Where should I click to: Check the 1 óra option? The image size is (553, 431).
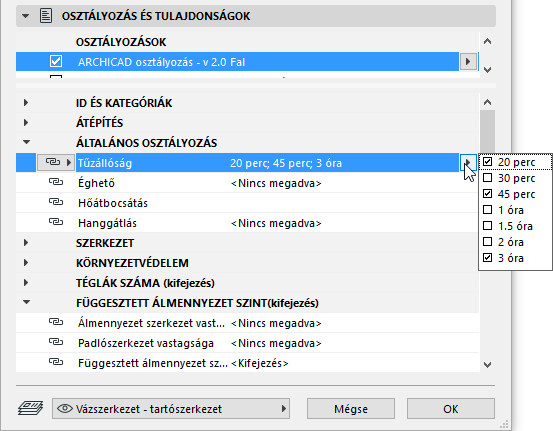click(x=487, y=210)
